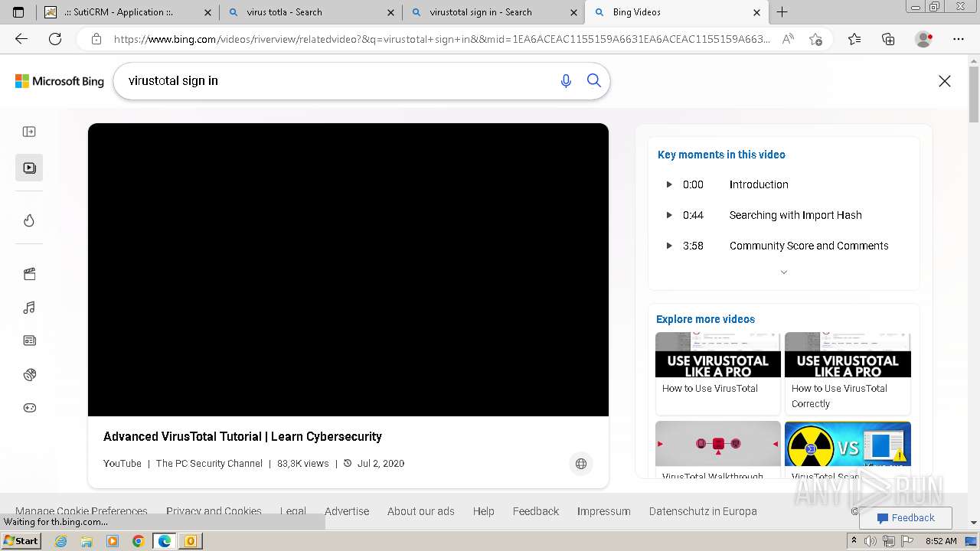Open the tab actions menu icon
The height and width of the screenshot is (551, 980).
coord(18,12)
